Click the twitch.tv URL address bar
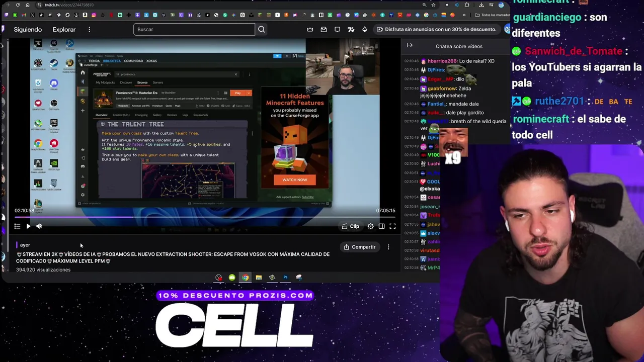This screenshot has height=362, width=644. pos(226,5)
